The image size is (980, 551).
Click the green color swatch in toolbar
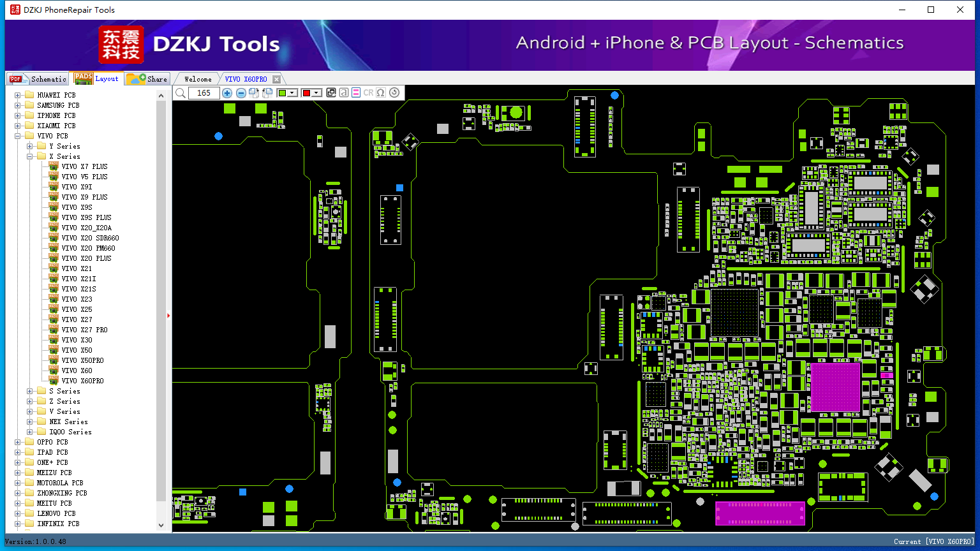point(282,93)
